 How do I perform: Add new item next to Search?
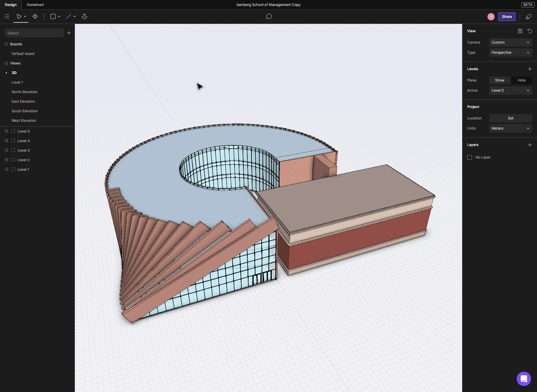click(x=69, y=33)
